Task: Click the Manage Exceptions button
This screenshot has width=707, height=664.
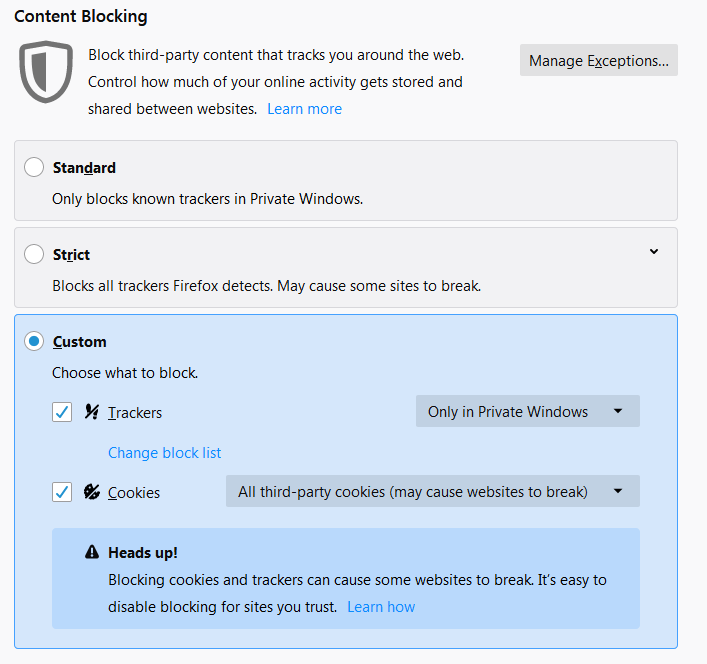Action: tap(599, 60)
